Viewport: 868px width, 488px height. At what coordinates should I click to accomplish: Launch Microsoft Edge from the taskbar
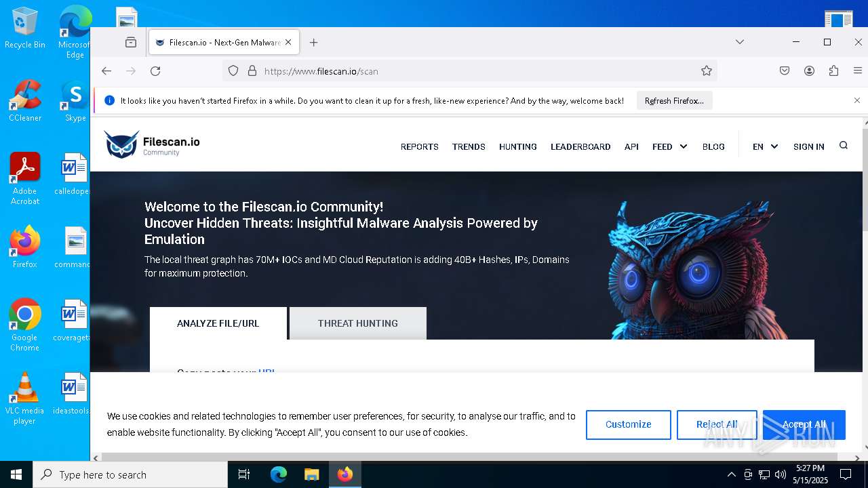[279, 474]
